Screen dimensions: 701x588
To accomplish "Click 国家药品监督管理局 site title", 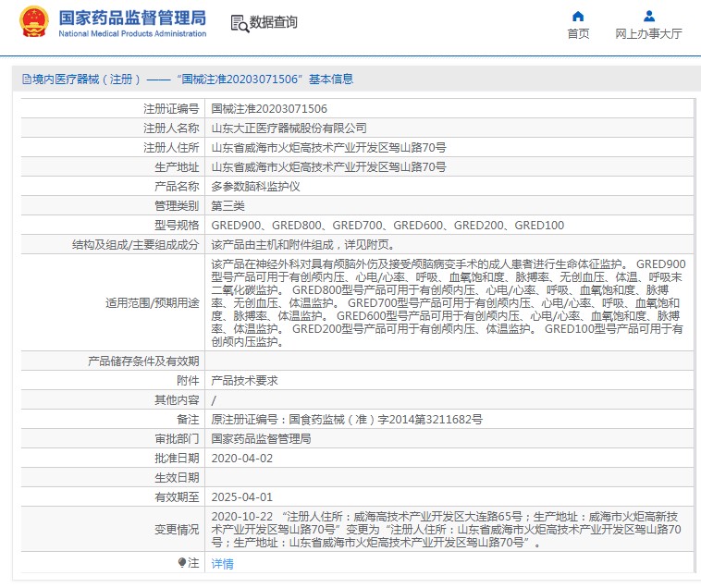I will [132, 18].
